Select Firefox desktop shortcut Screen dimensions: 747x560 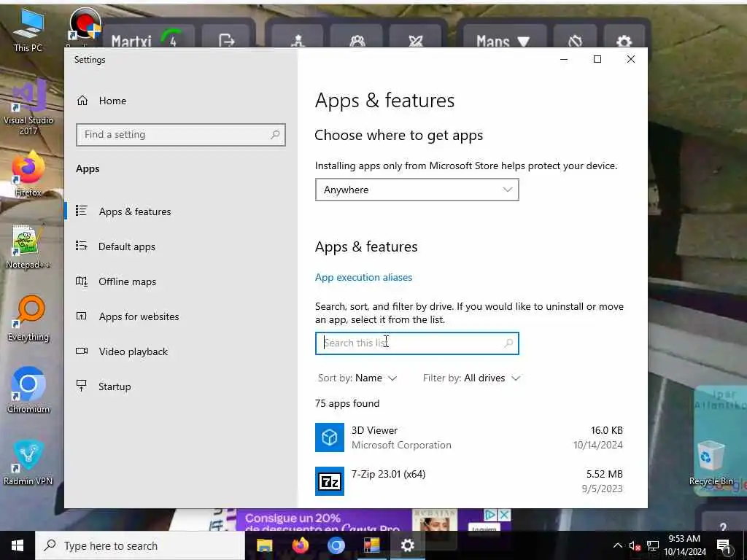(28, 174)
